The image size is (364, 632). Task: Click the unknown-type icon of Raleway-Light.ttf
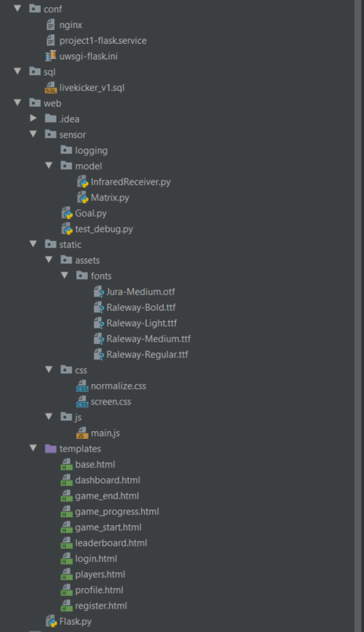[99, 323]
